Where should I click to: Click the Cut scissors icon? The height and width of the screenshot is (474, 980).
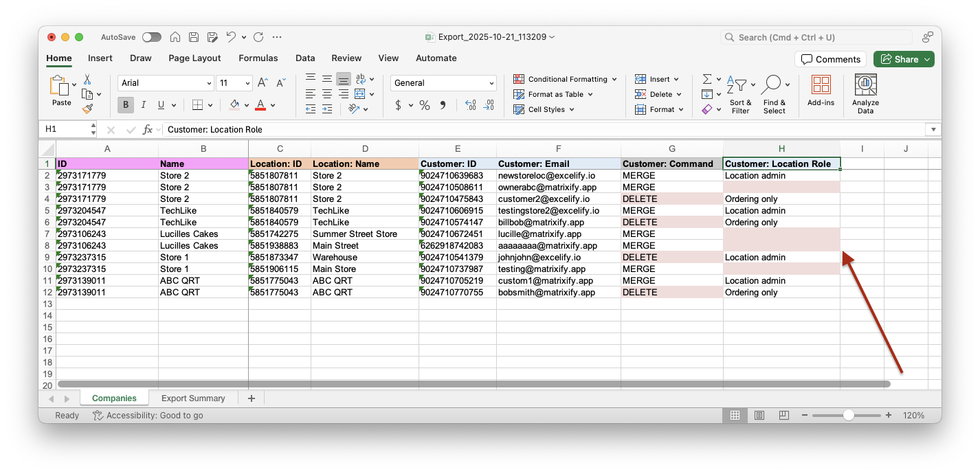(x=87, y=79)
